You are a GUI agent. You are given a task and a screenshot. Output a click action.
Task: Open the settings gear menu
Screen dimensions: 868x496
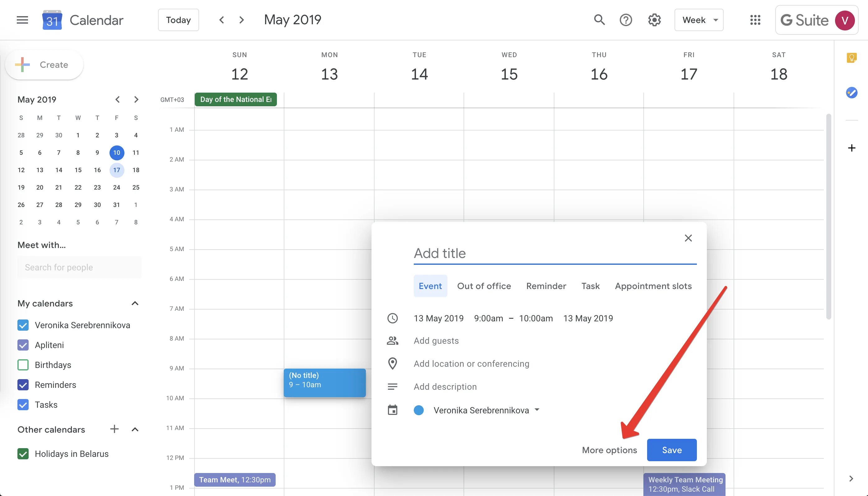pos(654,20)
